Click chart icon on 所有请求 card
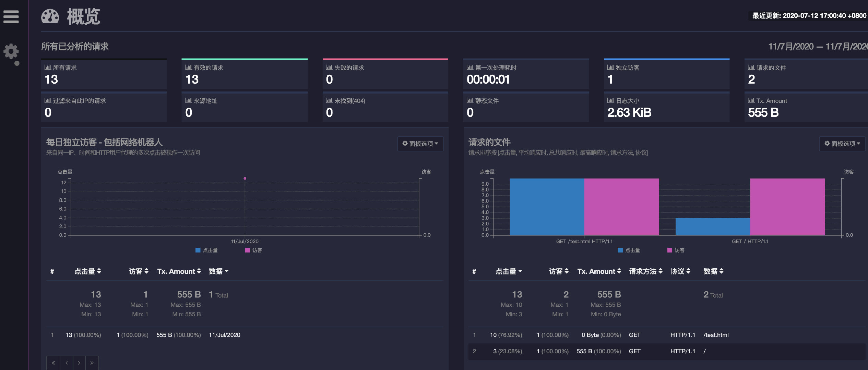Viewport: 868px width, 370px height. (48, 67)
